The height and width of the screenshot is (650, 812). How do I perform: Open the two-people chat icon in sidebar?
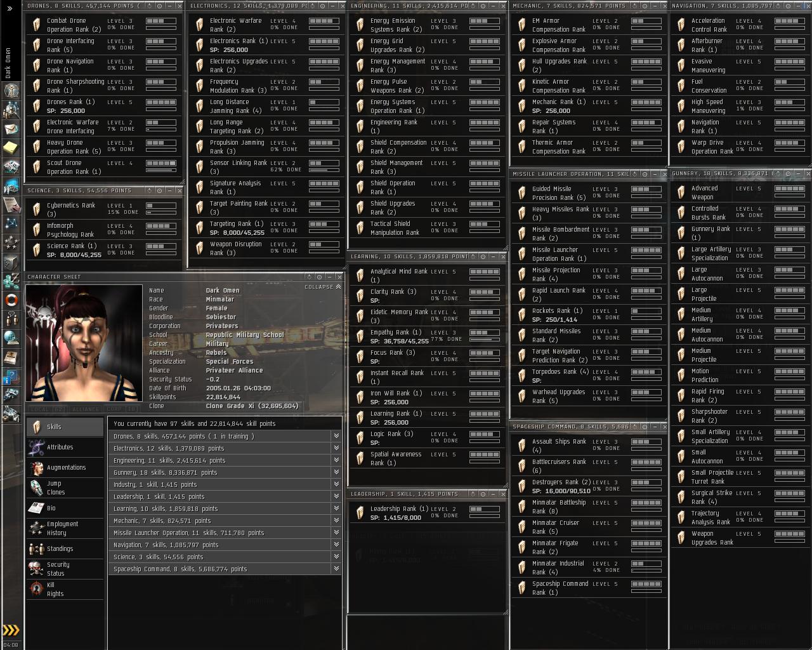tap(11, 318)
